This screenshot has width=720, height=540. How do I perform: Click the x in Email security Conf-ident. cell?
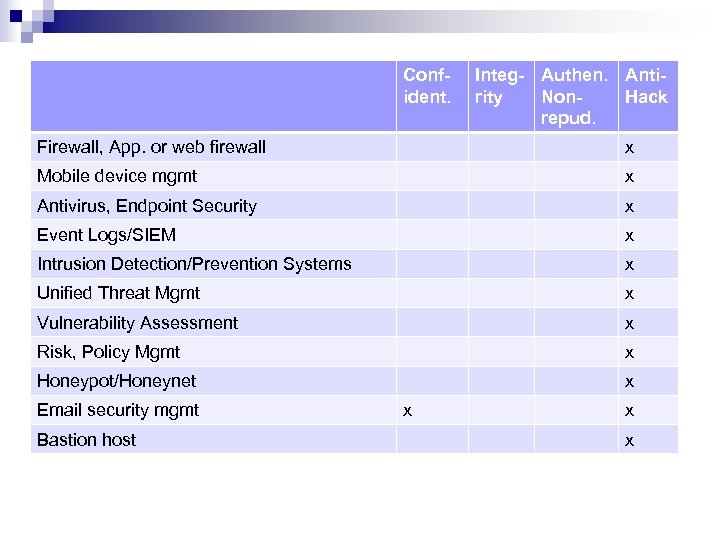(406, 410)
